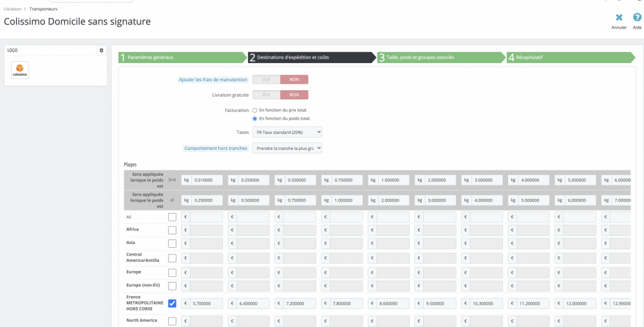Image resolution: width=644 pixels, height=327 pixels.
Task: Select En fonction du prix total
Action: click(254, 110)
